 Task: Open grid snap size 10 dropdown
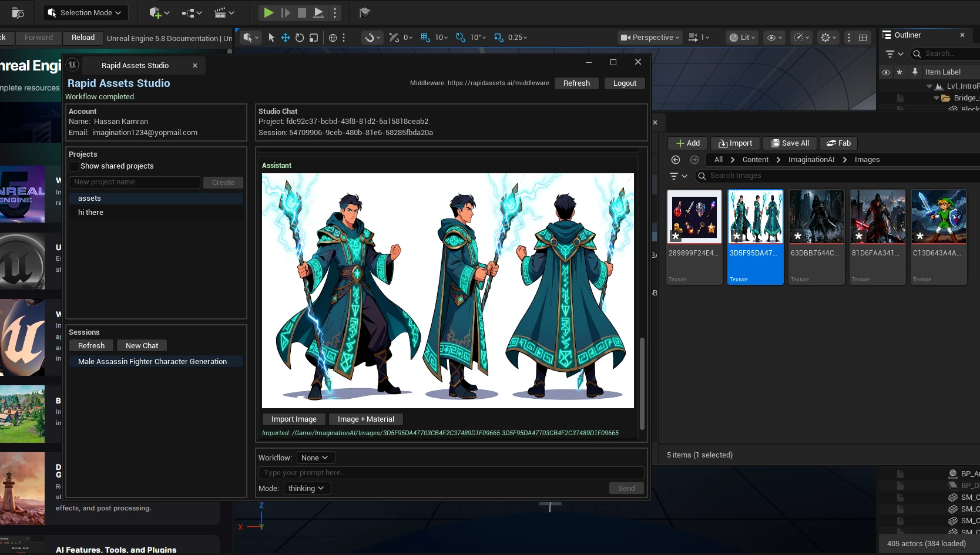click(x=441, y=38)
